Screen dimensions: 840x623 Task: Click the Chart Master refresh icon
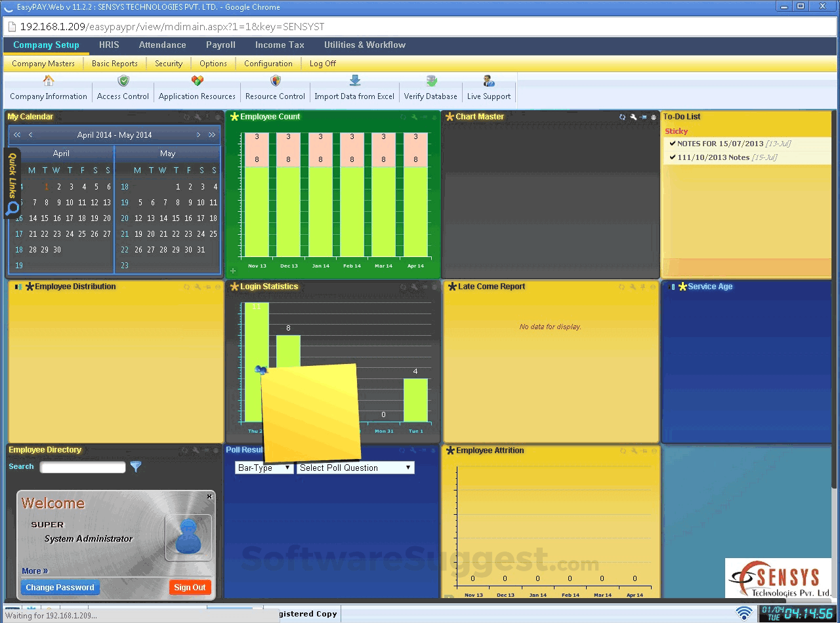pos(622,117)
